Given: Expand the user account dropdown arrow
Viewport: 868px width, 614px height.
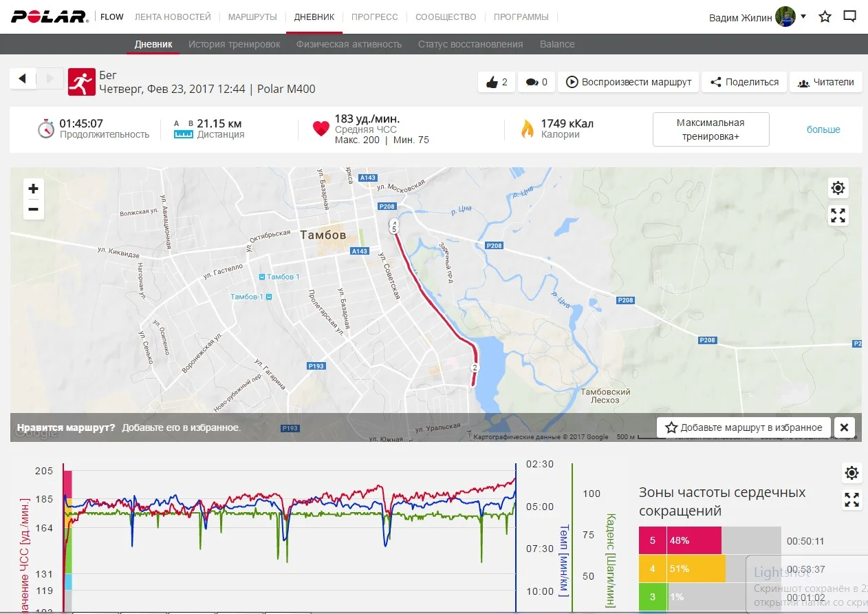Looking at the screenshot, I should pos(803,17).
